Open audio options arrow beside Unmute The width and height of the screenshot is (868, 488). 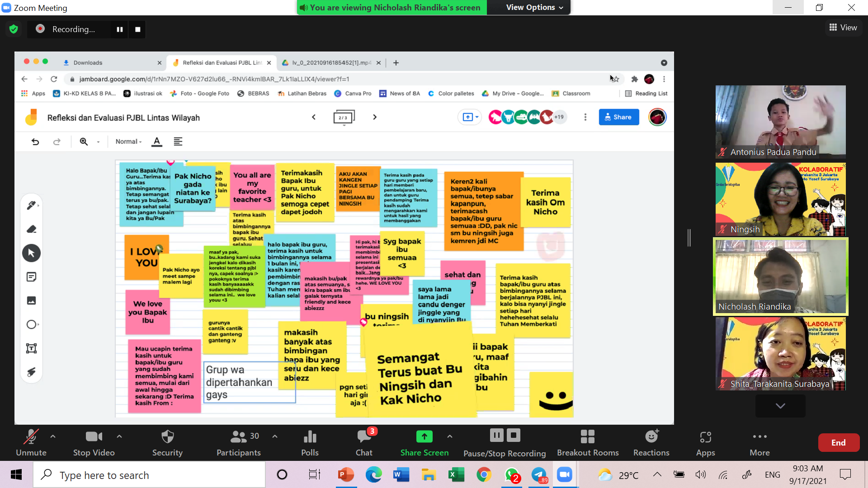point(53,436)
